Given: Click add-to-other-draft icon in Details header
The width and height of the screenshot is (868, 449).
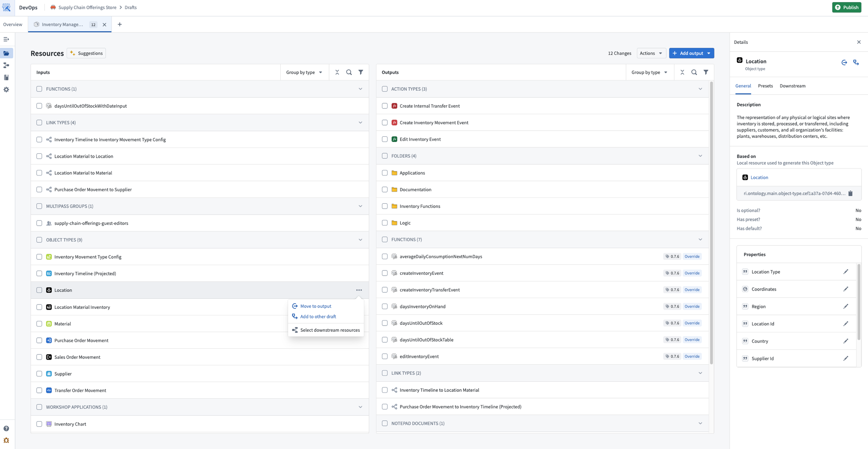Looking at the screenshot, I should pos(856,63).
